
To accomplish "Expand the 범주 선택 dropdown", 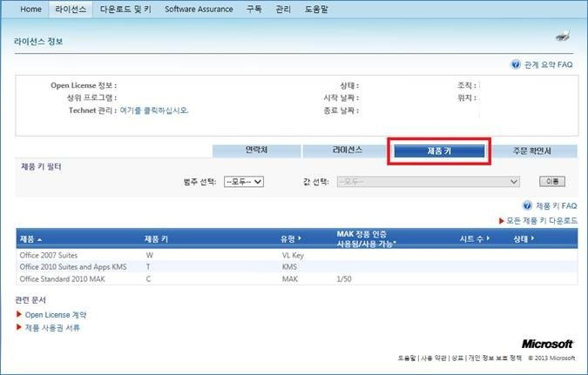I will tap(244, 182).
